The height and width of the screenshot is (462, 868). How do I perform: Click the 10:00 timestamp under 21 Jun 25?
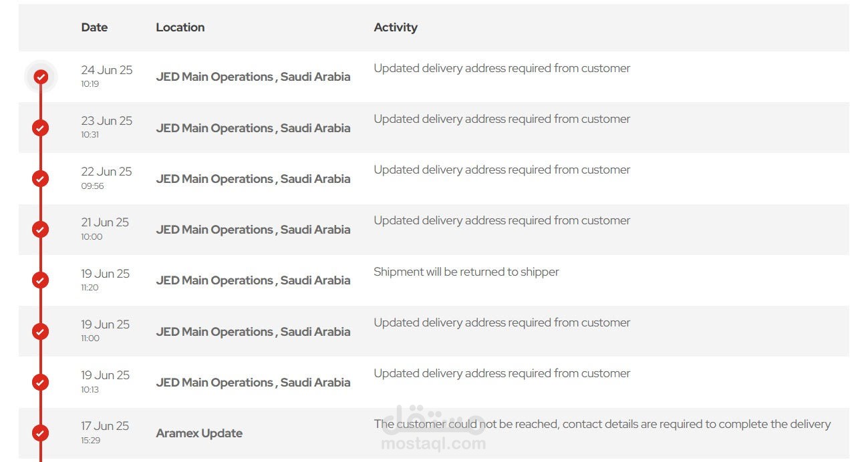coord(92,236)
